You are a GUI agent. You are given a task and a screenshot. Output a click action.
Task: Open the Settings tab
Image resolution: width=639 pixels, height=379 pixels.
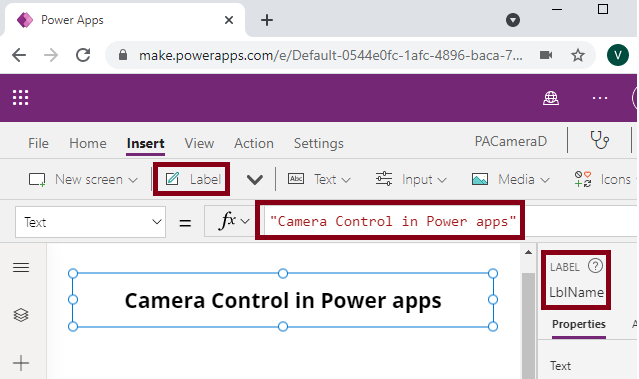tap(319, 143)
